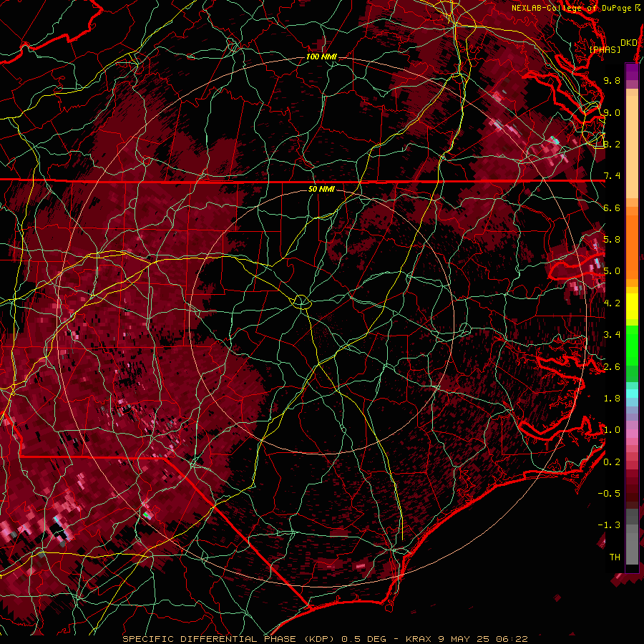This screenshot has height=644, width=644.
Task: Click the radar site circle at map center
Action: point(301,302)
